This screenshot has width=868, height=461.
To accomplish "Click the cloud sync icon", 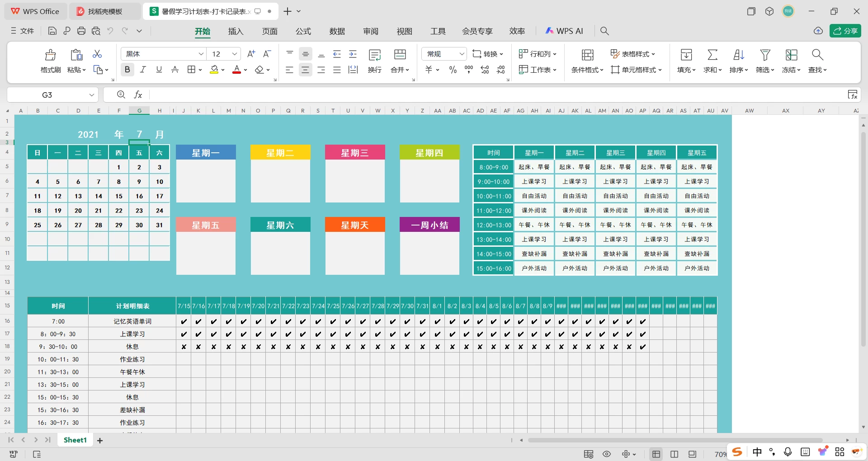I will pos(818,31).
